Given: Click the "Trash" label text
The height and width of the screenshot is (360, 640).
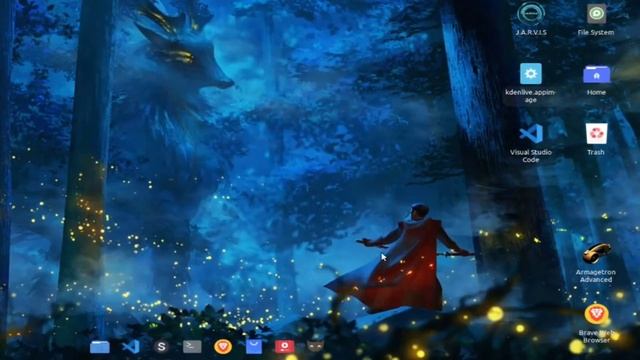Looking at the screenshot, I should click(x=596, y=152).
